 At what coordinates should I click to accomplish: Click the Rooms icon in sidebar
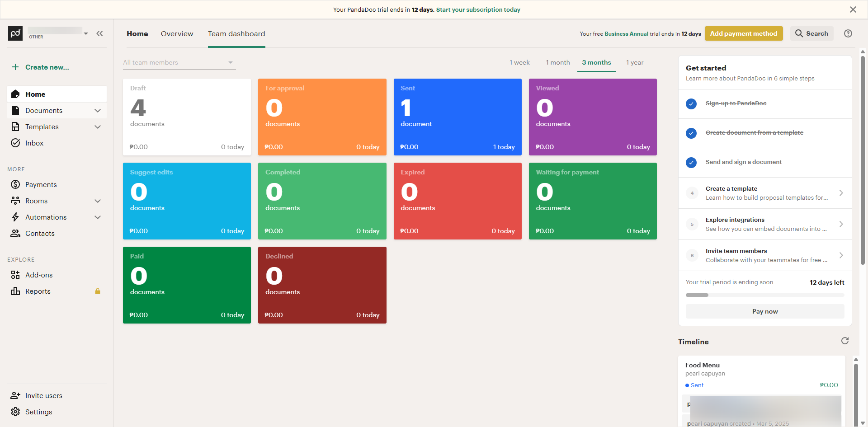[15, 201]
